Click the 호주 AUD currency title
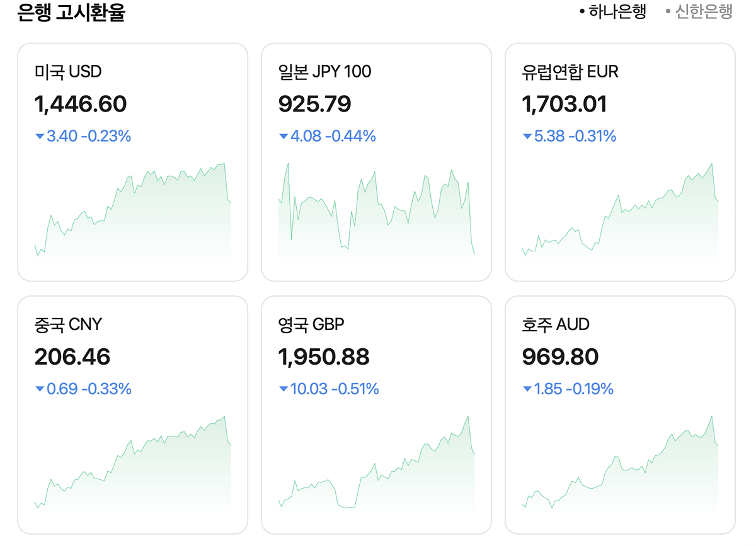The image size is (756, 546). (556, 325)
